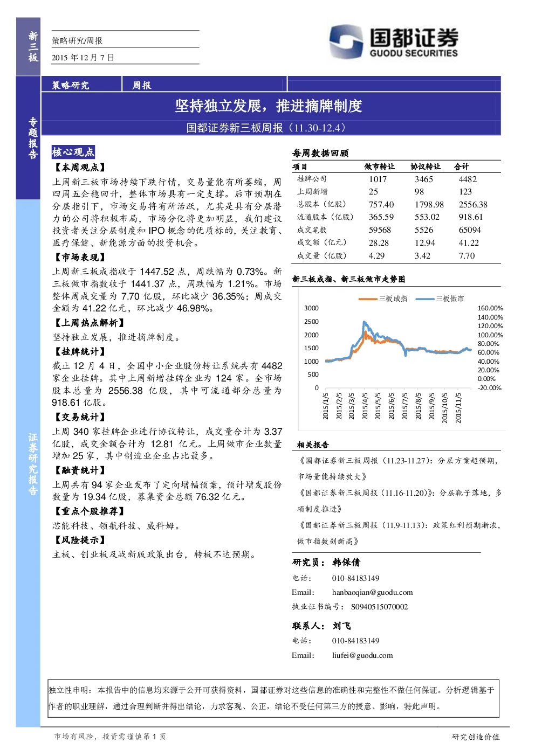The image size is (535, 756).
Task: Click the 做市转让 column header
Action: (380, 167)
